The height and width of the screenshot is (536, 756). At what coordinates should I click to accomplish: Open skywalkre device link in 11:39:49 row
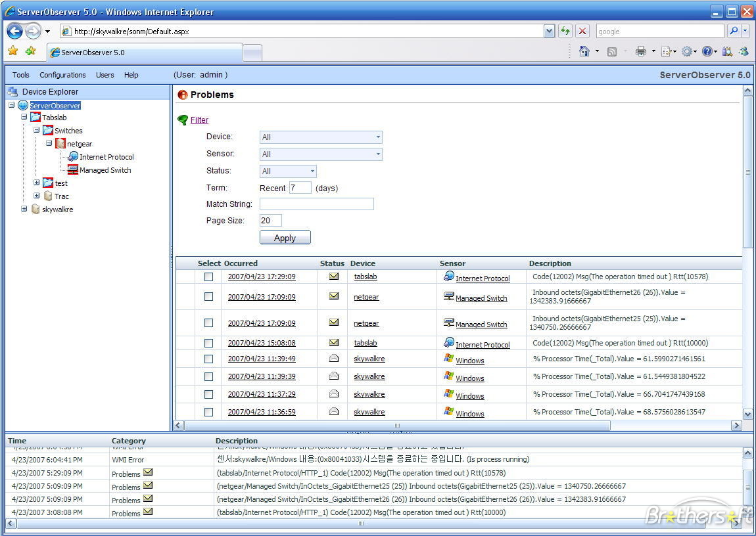point(369,359)
